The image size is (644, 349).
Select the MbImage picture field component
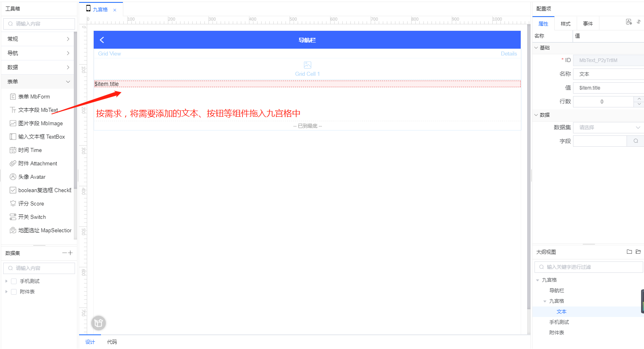pyautogui.click(x=40, y=123)
